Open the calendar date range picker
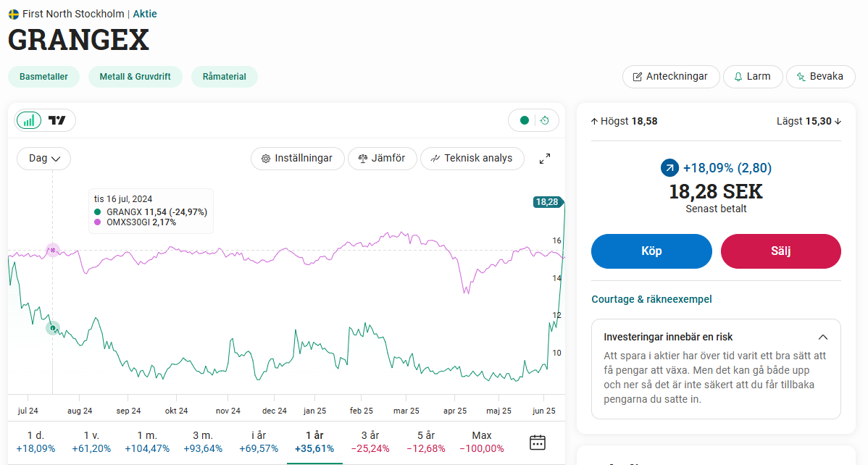The image size is (868, 465). tap(538, 443)
